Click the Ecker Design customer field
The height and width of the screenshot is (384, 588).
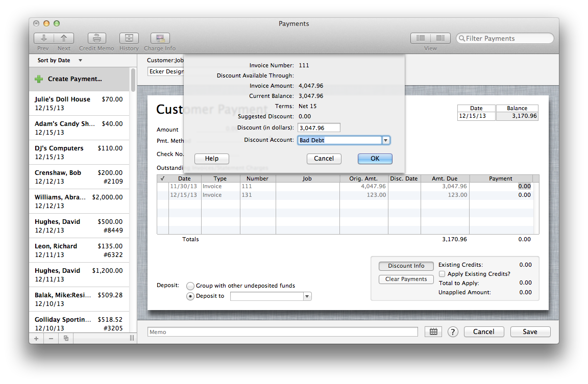coord(166,71)
